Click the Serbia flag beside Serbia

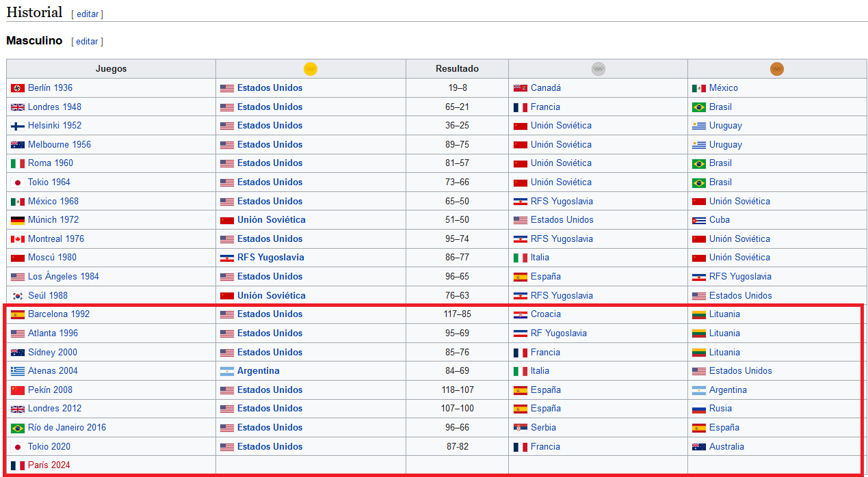tap(521, 428)
